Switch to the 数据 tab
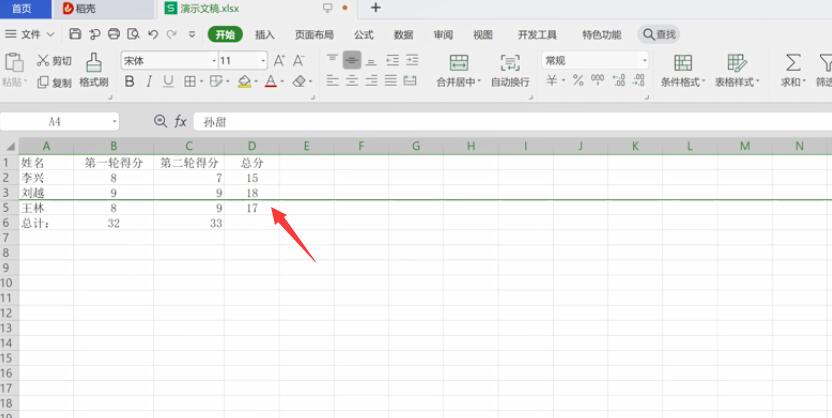This screenshot has height=418, width=832. tap(403, 34)
